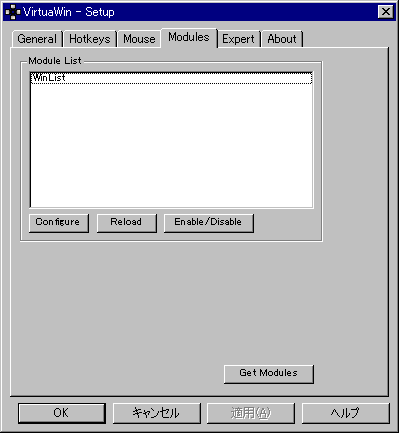The width and height of the screenshot is (399, 433).
Task: Select the Mouse tab
Action: [139, 39]
